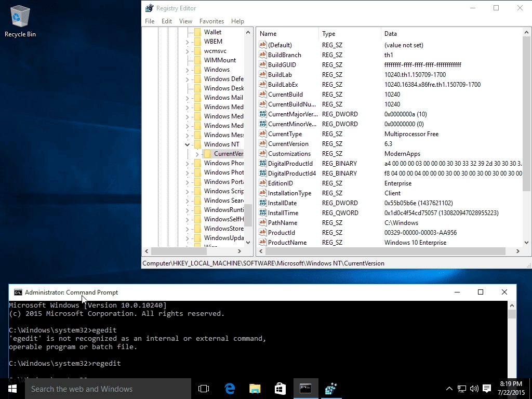
Task: Select the BuildGUID value icon
Action: pos(262,64)
